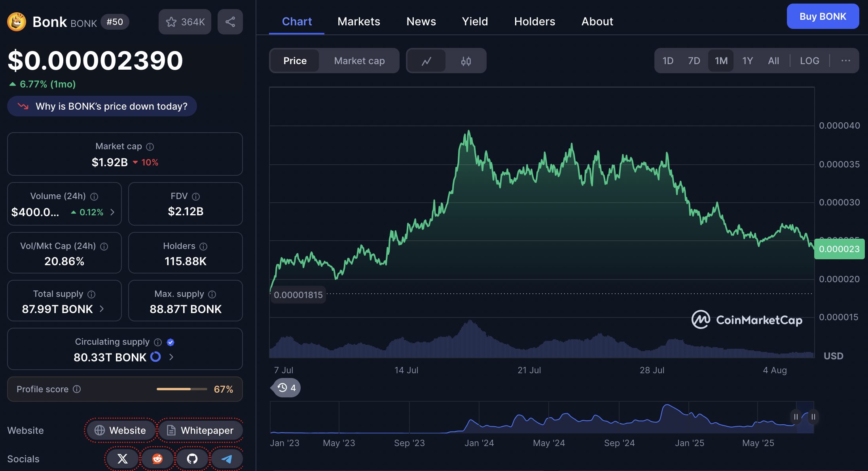Switch chart to Market cap view
Image resolution: width=868 pixels, height=471 pixels.
[359, 61]
